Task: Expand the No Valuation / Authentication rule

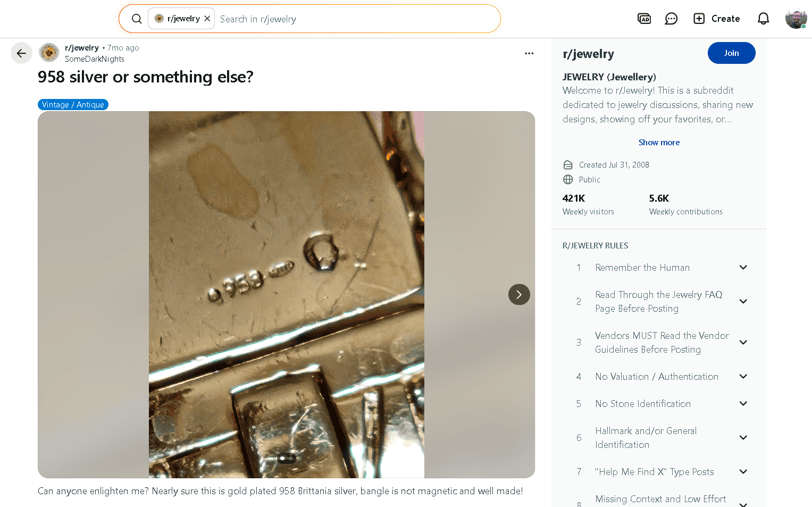Action: coord(743,377)
